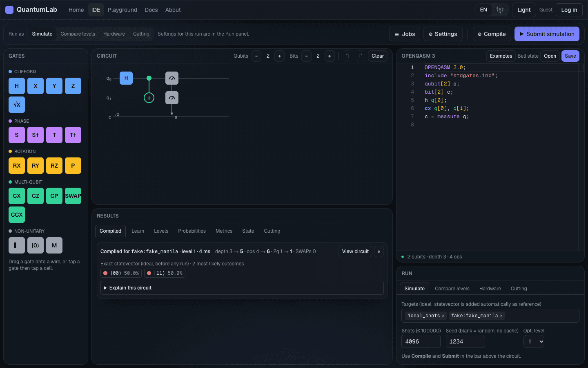Click the CNOT target on wire q1
Image resolution: width=588 pixels, height=368 pixels.
pos(149,98)
